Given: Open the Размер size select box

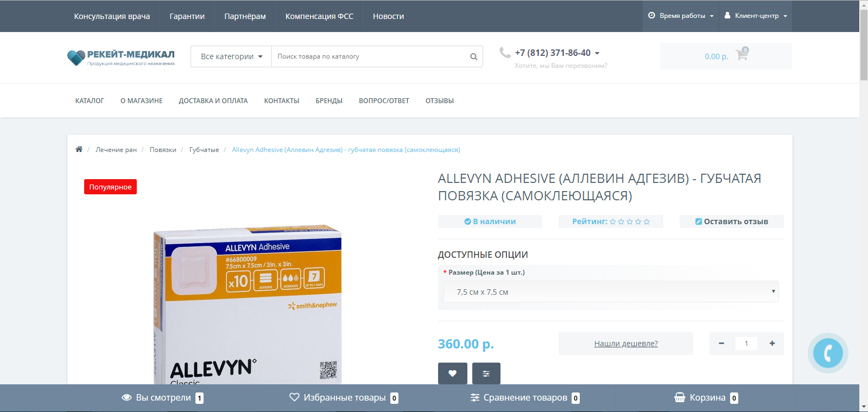Looking at the screenshot, I should pos(611,291).
